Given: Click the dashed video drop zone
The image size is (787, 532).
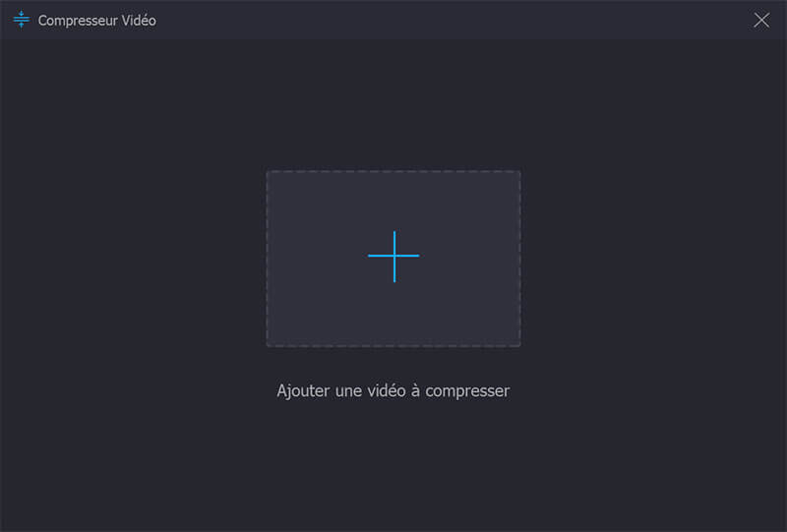Looking at the screenshot, I should click(x=393, y=259).
